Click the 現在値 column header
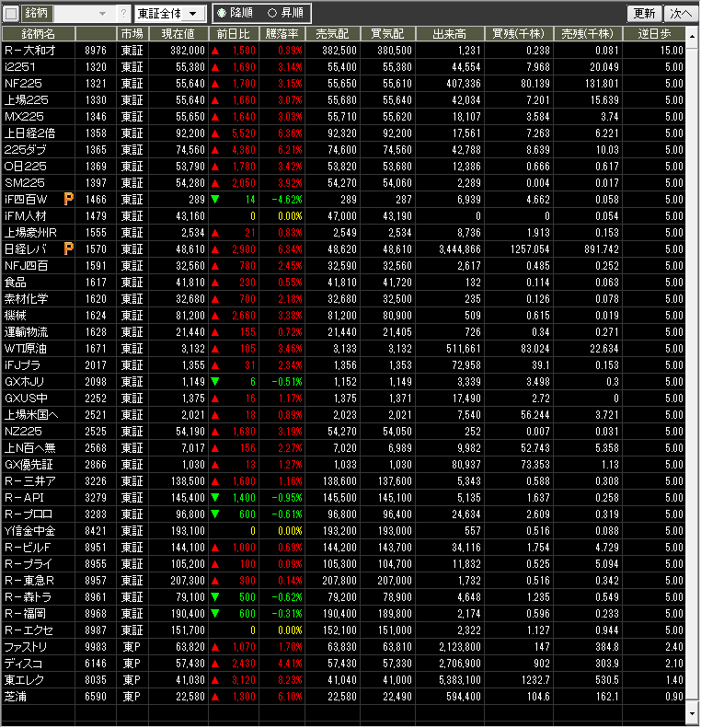 pyautogui.click(x=178, y=33)
